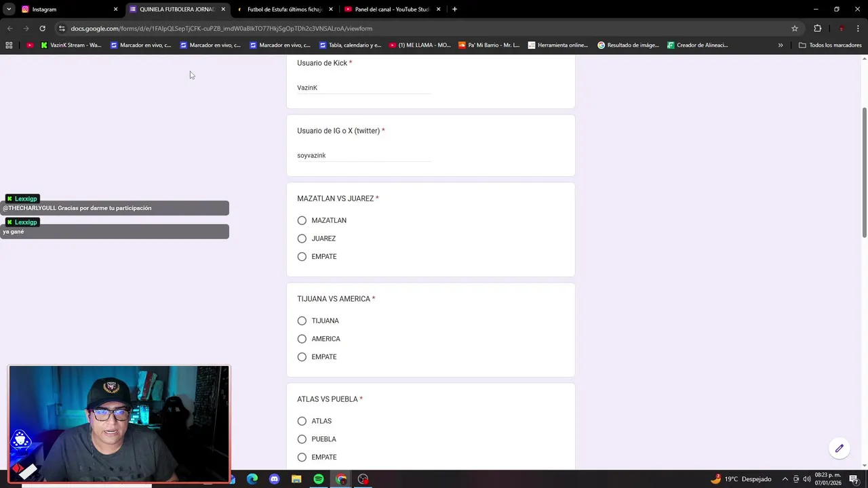Open a new browser tab
This screenshot has height=488, width=868.
tap(454, 9)
